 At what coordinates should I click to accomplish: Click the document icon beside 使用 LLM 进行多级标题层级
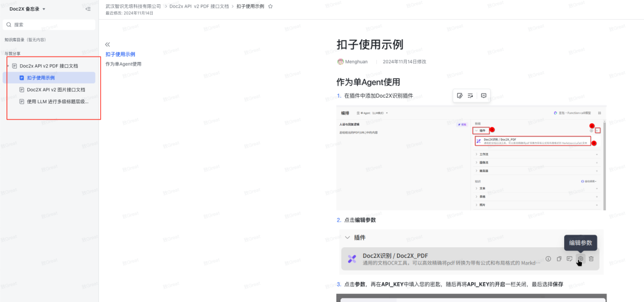pyautogui.click(x=22, y=102)
